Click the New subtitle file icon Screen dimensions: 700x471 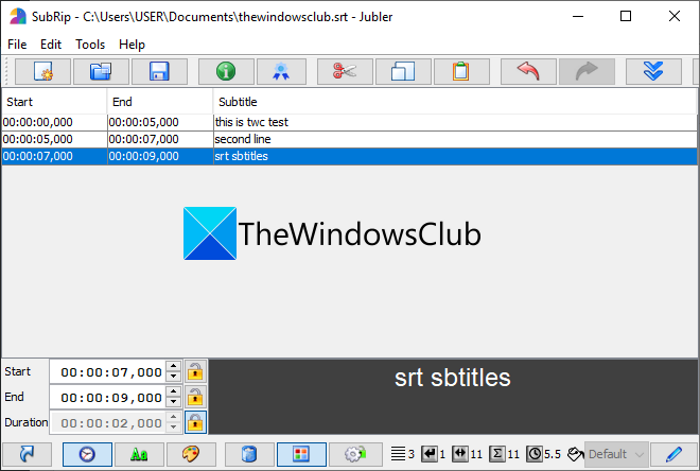click(43, 71)
